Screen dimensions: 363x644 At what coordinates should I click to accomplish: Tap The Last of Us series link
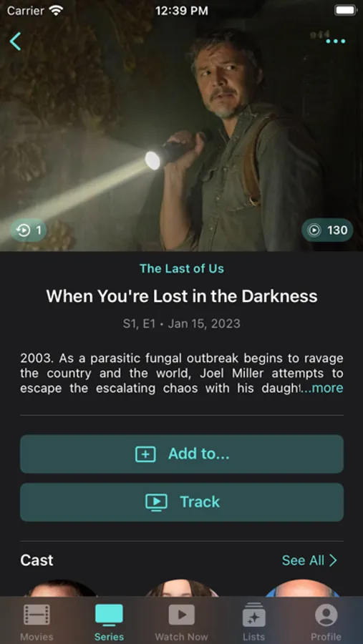pyautogui.click(x=182, y=268)
